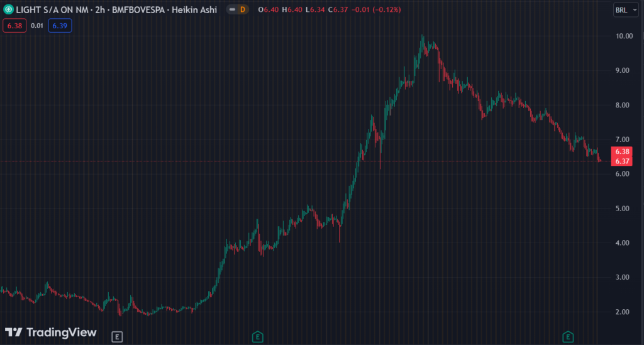Image resolution: width=644 pixels, height=345 pixels.
Task: Click the LIGHT S/A symbol logo icon
Action: pos(8,9)
